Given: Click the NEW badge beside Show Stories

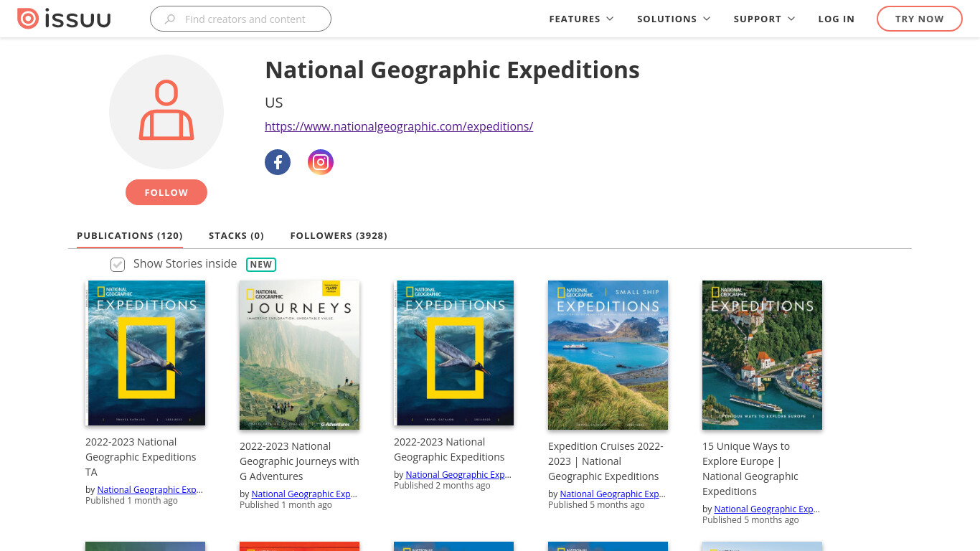Looking at the screenshot, I should coord(261,264).
